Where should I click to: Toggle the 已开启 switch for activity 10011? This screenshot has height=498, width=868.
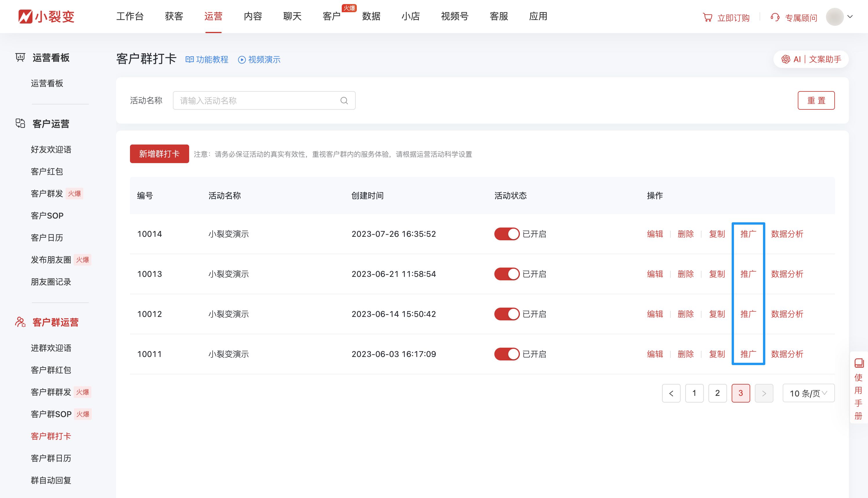507,354
